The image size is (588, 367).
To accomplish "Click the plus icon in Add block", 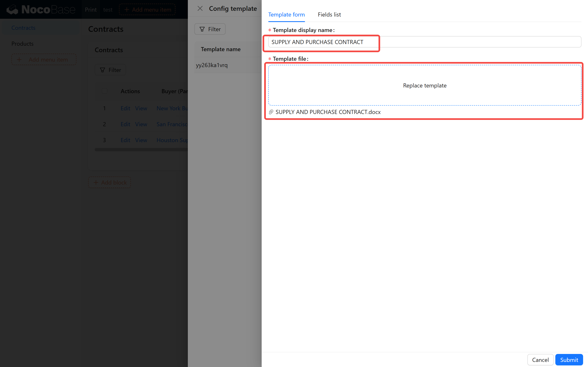I will click(96, 182).
